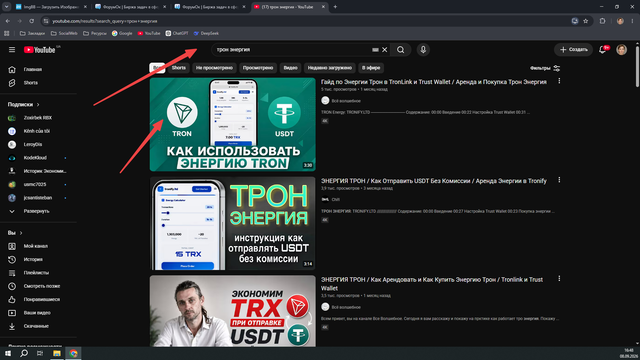Select the Недавно загружено chip
The width and height of the screenshot is (640, 360).
[x=329, y=68]
